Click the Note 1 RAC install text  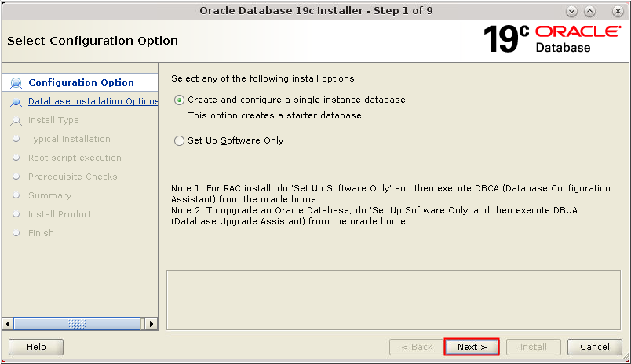click(391, 194)
